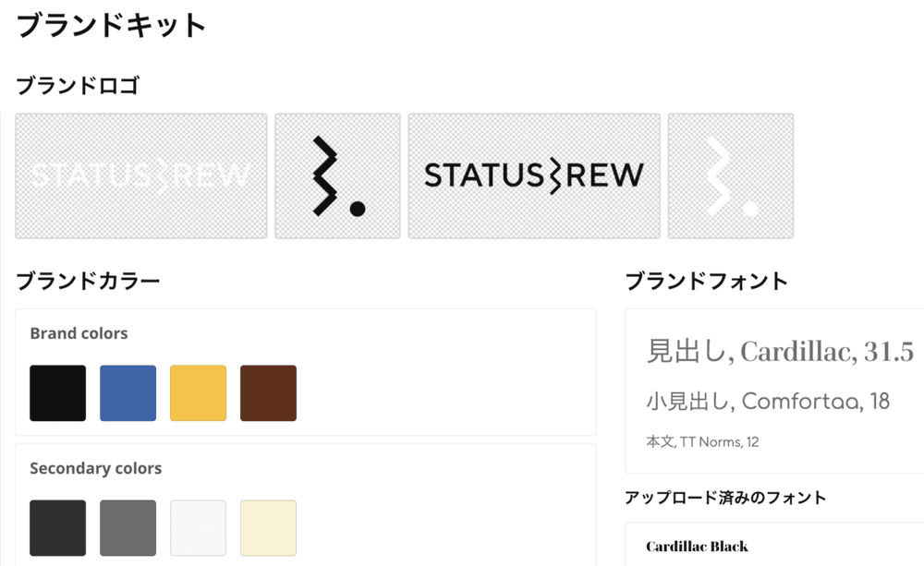Screen dimensions: 924x566
Task: Choose the white secondary color swatch
Action: pos(199,528)
